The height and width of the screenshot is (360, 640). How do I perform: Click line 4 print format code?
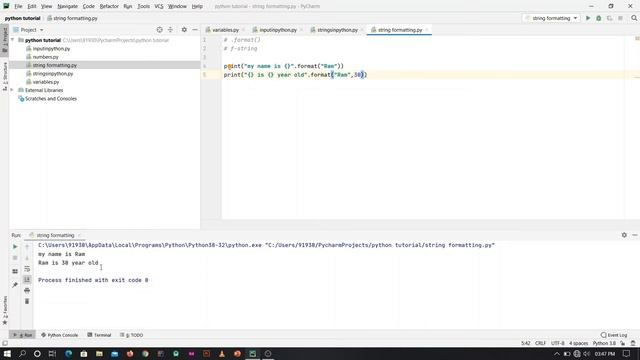[x=284, y=66]
